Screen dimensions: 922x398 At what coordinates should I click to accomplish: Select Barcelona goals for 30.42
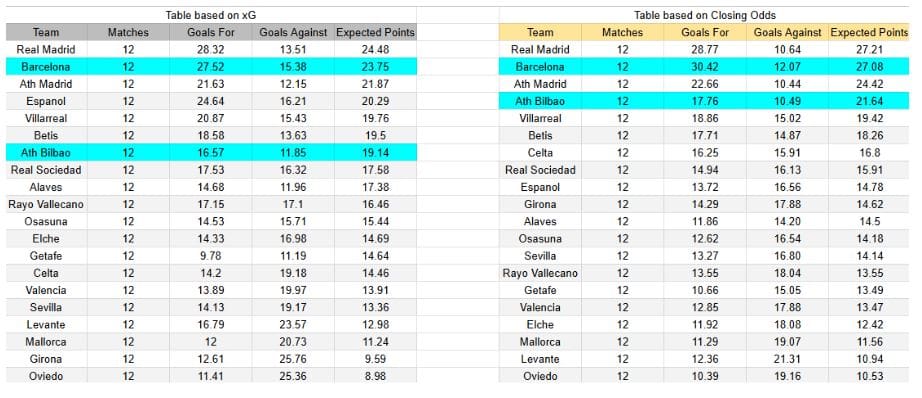tap(704, 66)
